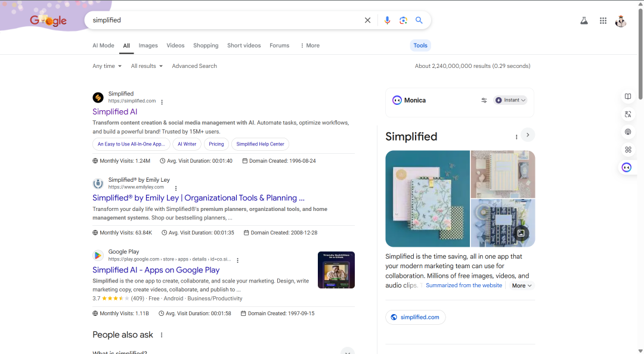Image resolution: width=644 pixels, height=354 pixels.
Task: Click Monthly Visits: 1.24M text
Action: coord(125,161)
